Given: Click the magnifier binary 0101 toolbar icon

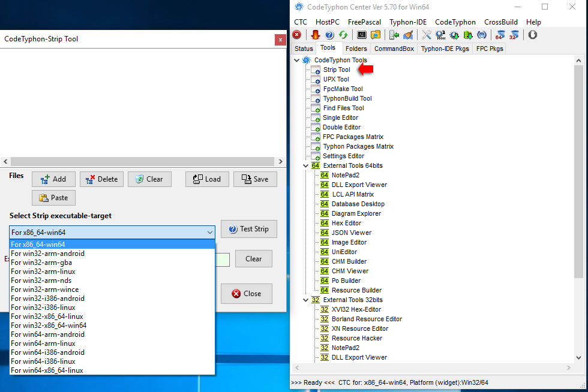Looking at the screenshot, I should click(x=440, y=35).
